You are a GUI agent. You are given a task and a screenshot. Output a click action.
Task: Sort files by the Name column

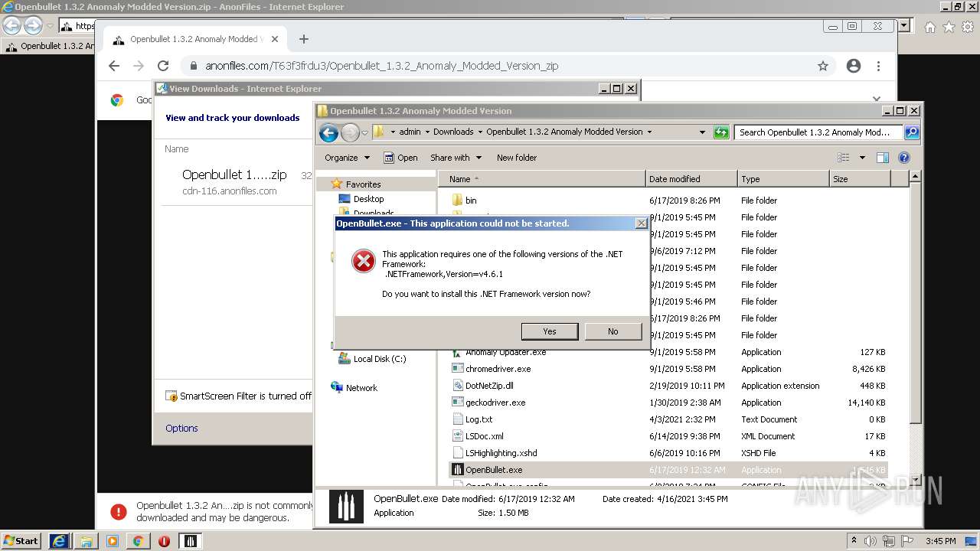(x=542, y=179)
